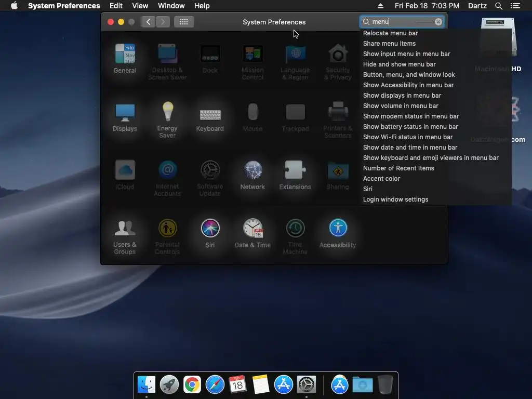This screenshot has height=399, width=532.
Task: Open the Help menu
Action: coord(202,6)
